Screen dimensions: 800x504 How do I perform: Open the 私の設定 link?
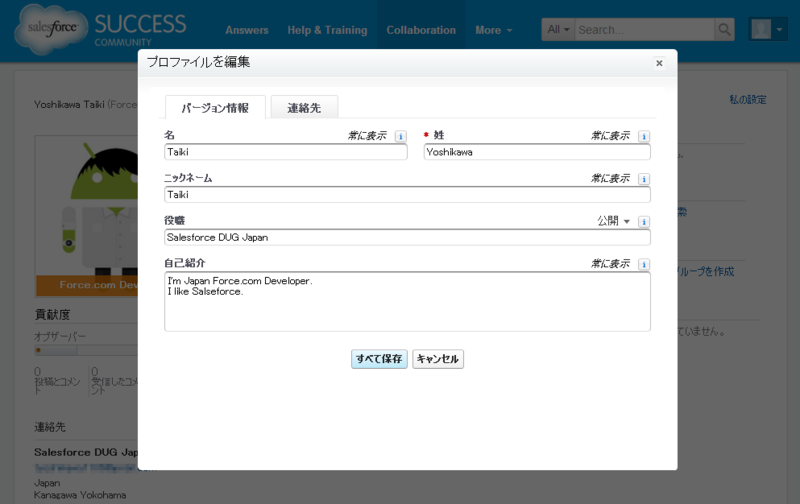tap(747, 99)
